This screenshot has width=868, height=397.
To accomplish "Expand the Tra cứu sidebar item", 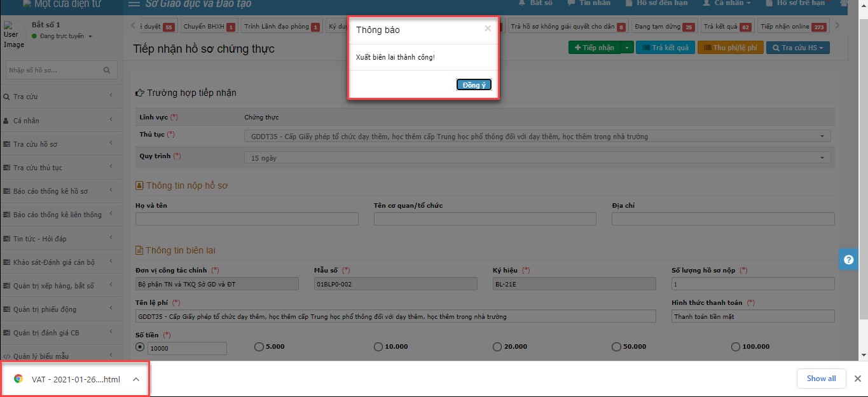I will (x=61, y=97).
